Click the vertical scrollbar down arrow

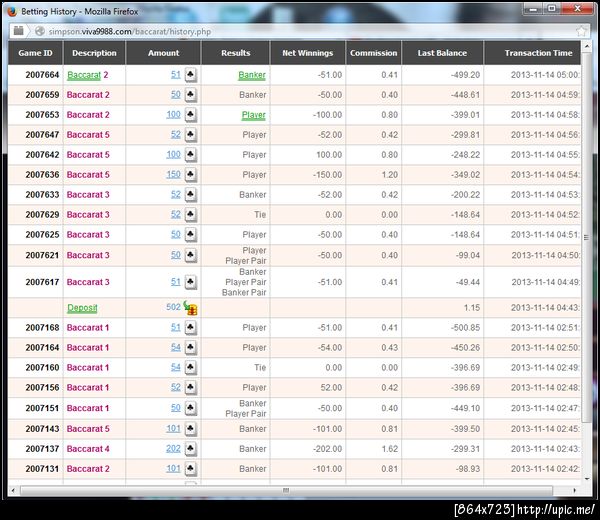587,478
